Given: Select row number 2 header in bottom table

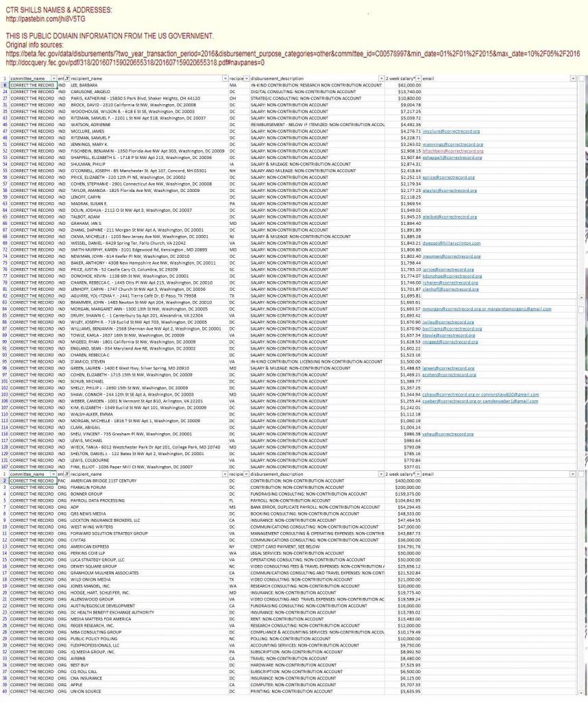Looking at the screenshot, I should (x=5, y=481).
